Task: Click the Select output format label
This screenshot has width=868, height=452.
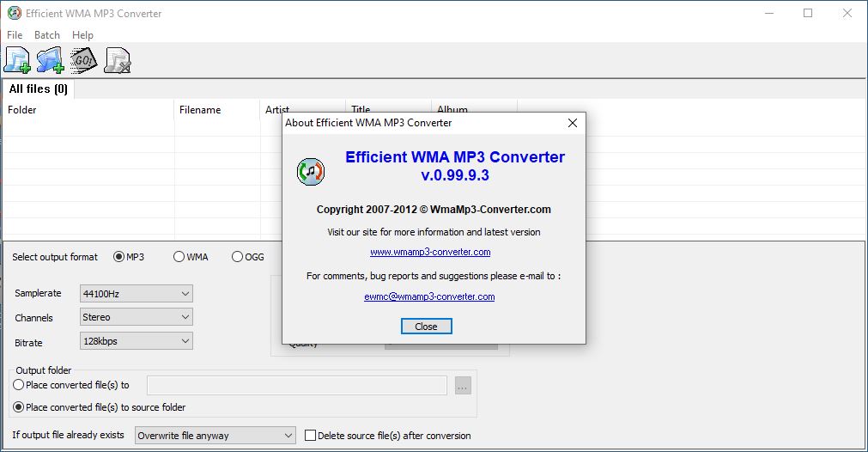Action: pyautogui.click(x=55, y=257)
